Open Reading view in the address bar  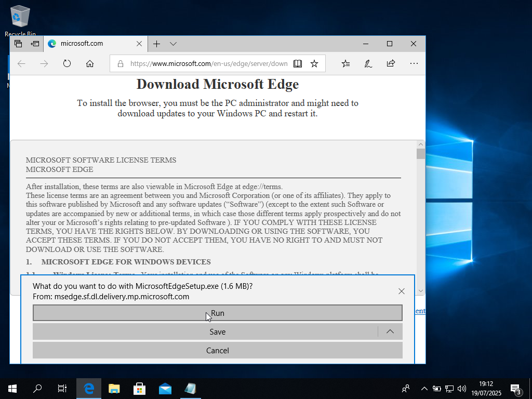pyautogui.click(x=297, y=63)
